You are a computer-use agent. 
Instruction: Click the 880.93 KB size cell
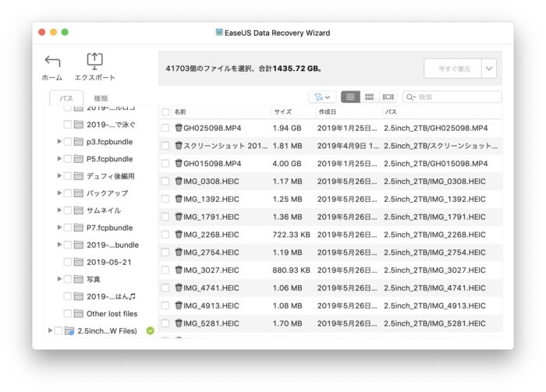pyautogui.click(x=291, y=270)
